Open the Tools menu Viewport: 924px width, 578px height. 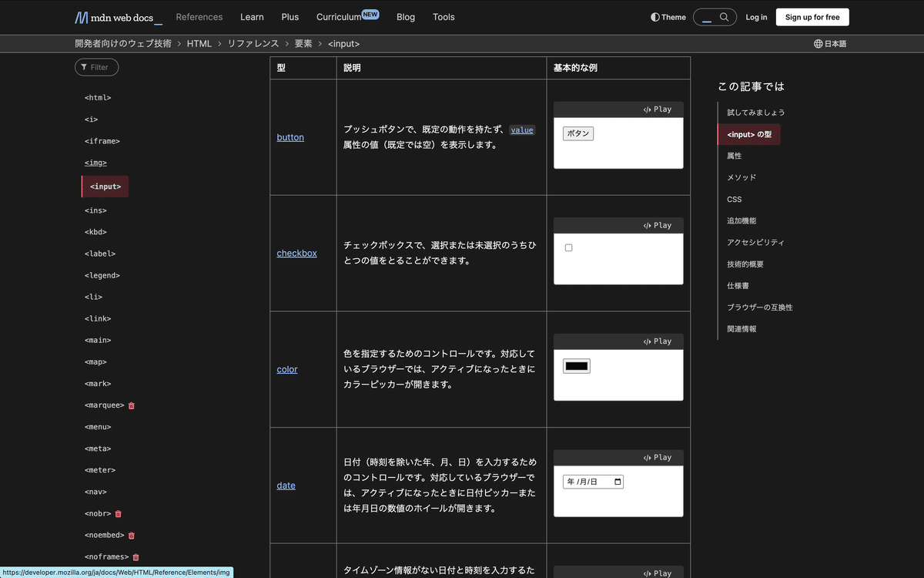click(444, 17)
